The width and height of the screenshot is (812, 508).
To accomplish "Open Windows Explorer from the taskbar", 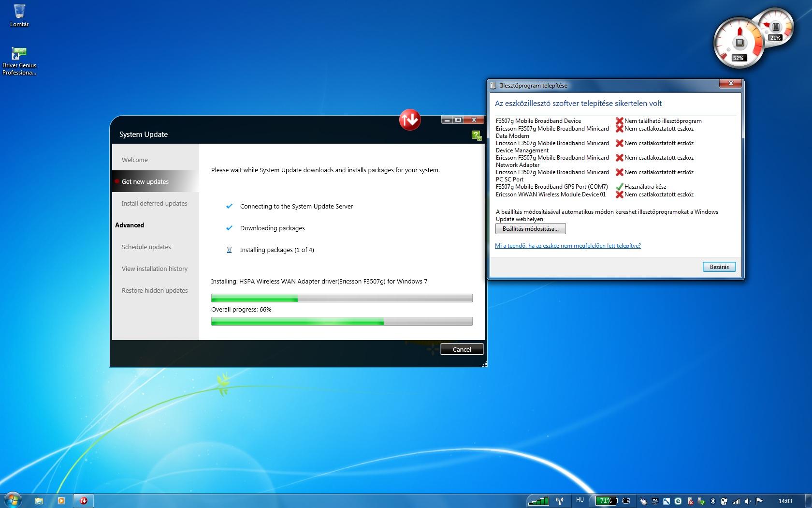I will point(39,501).
